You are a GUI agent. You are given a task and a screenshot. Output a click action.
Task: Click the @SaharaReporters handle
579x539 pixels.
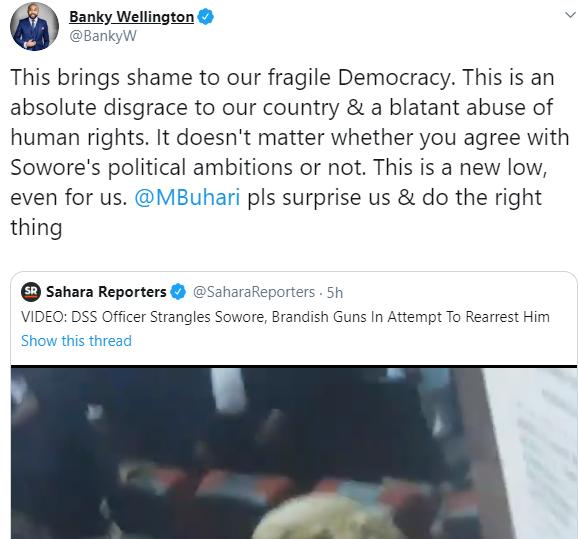(x=254, y=292)
